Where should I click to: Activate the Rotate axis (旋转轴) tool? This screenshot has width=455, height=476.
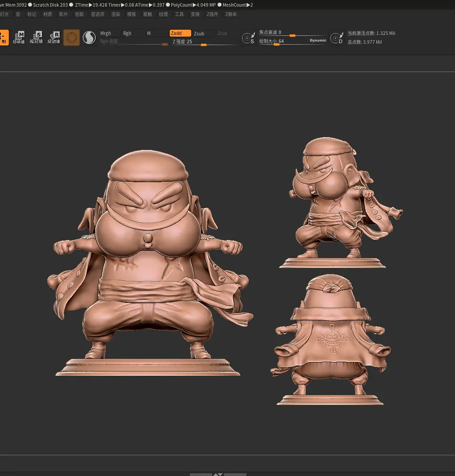point(54,38)
